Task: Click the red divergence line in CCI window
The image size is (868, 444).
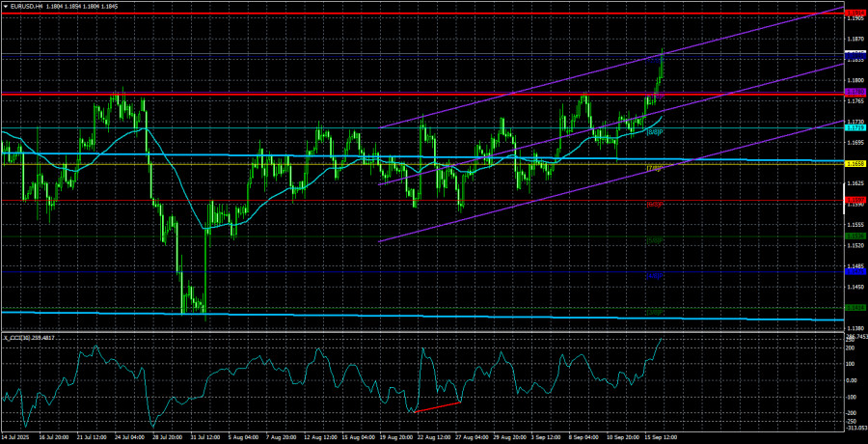Action: click(440, 406)
